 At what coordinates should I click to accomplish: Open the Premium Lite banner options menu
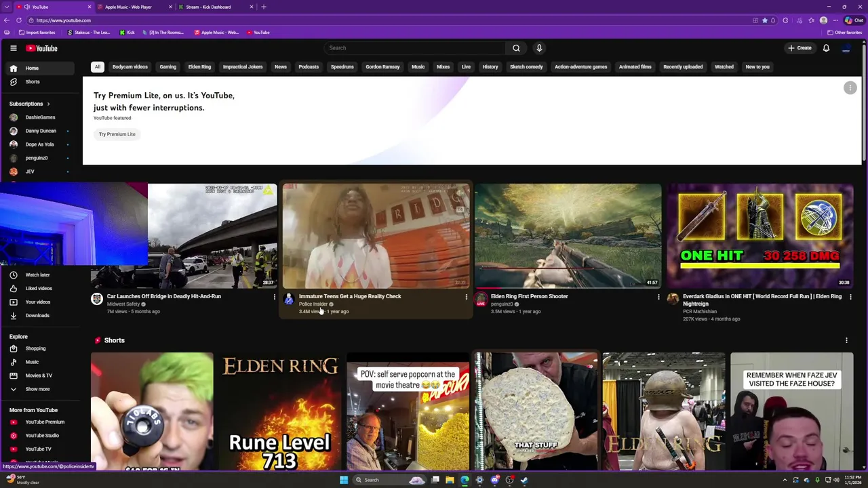[x=850, y=88]
